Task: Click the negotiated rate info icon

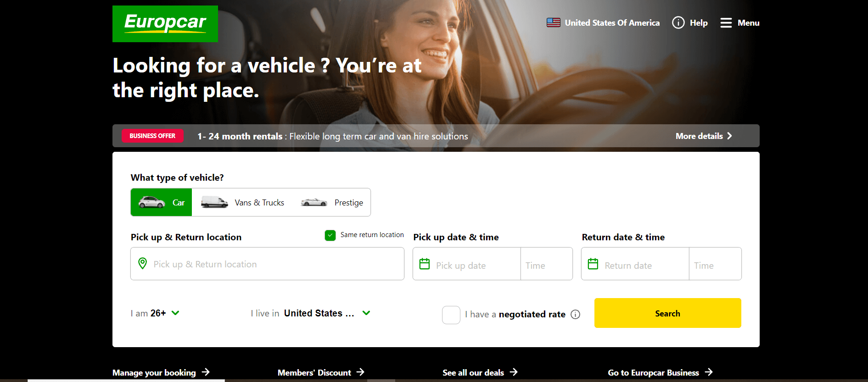Action: (x=575, y=314)
